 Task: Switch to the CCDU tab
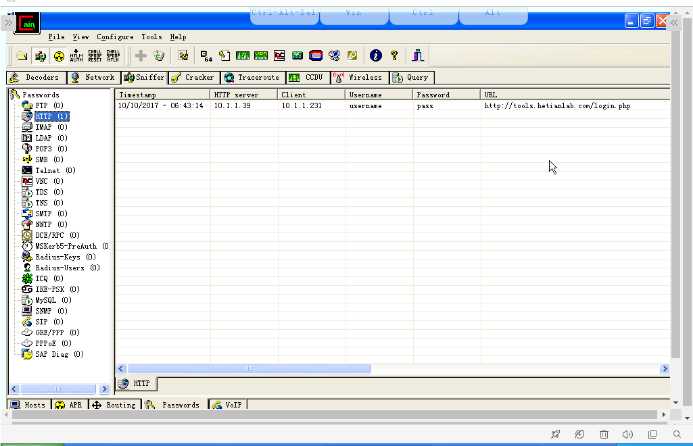308,77
